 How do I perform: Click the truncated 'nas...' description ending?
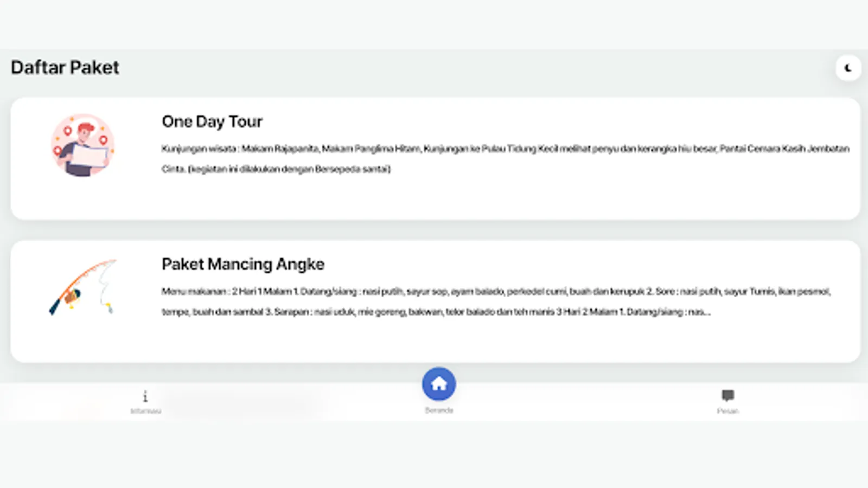[x=699, y=312]
